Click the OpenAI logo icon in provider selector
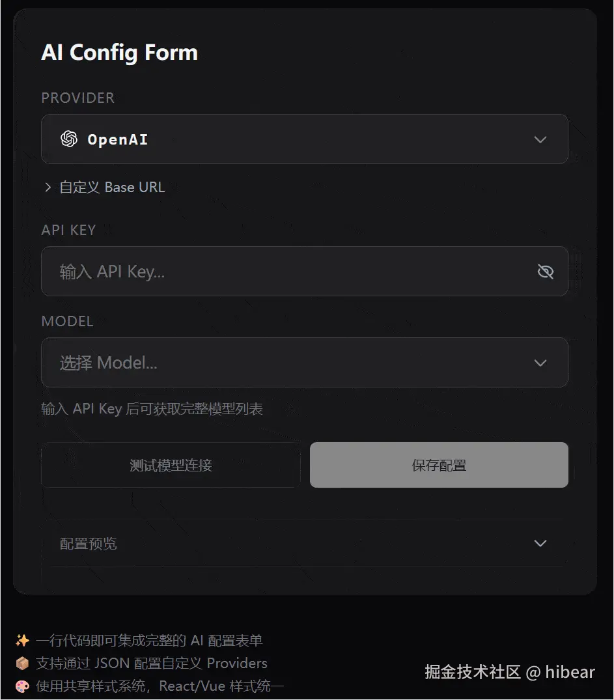Screen dimensions: 614x700 70,139
